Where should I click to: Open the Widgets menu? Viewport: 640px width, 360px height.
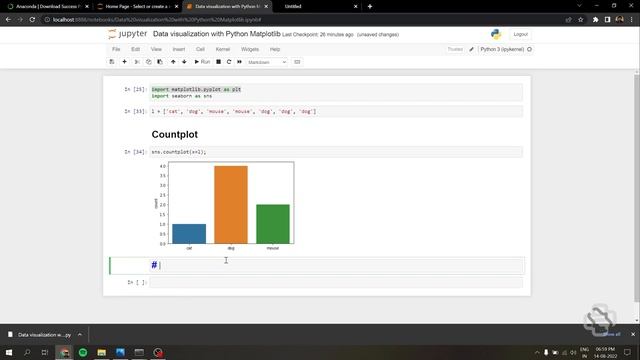pyautogui.click(x=250, y=49)
